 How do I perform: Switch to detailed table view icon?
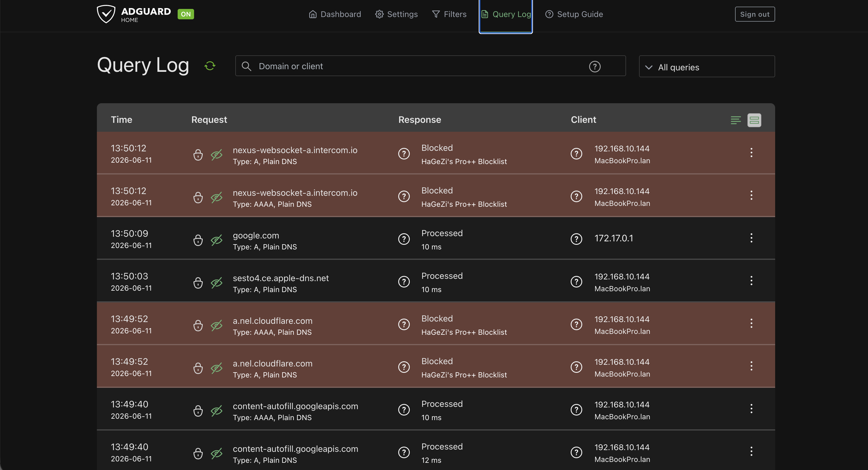pos(754,120)
